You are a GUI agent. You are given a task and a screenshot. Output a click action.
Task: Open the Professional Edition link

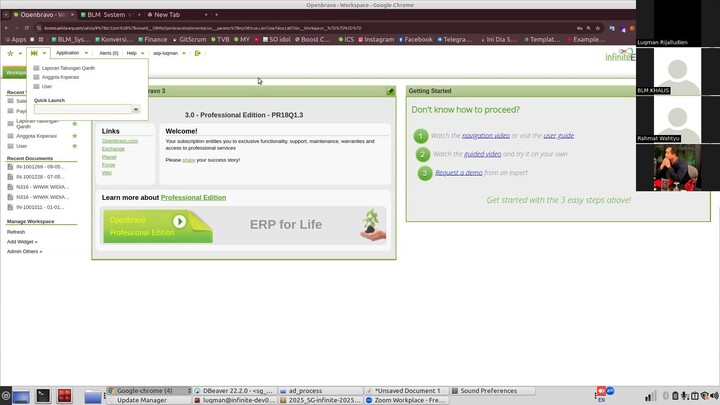click(x=193, y=197)
